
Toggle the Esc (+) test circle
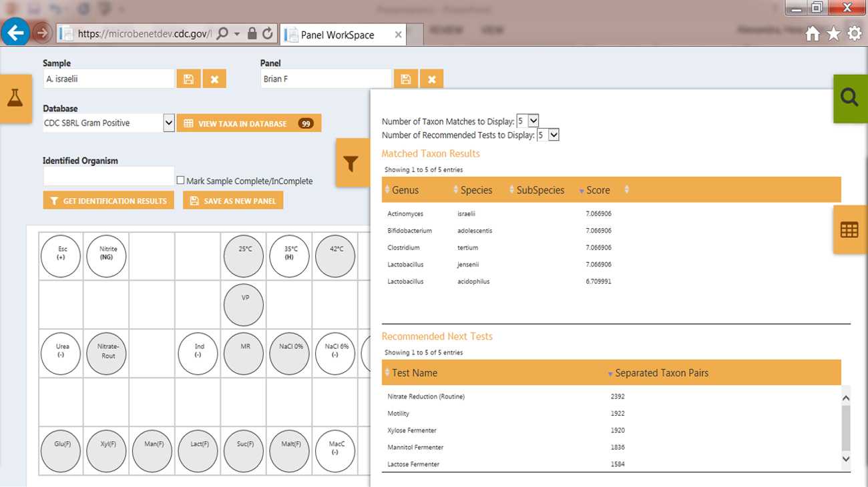click(61, 256)
